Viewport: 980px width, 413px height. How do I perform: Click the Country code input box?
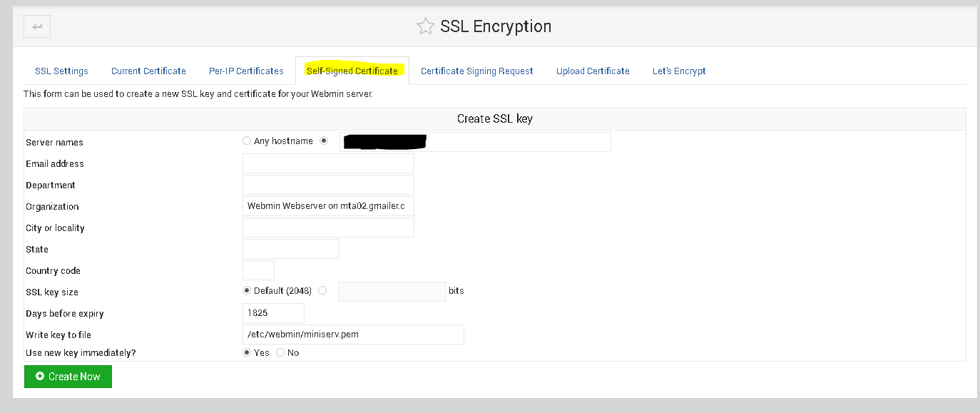coord(258,270)
